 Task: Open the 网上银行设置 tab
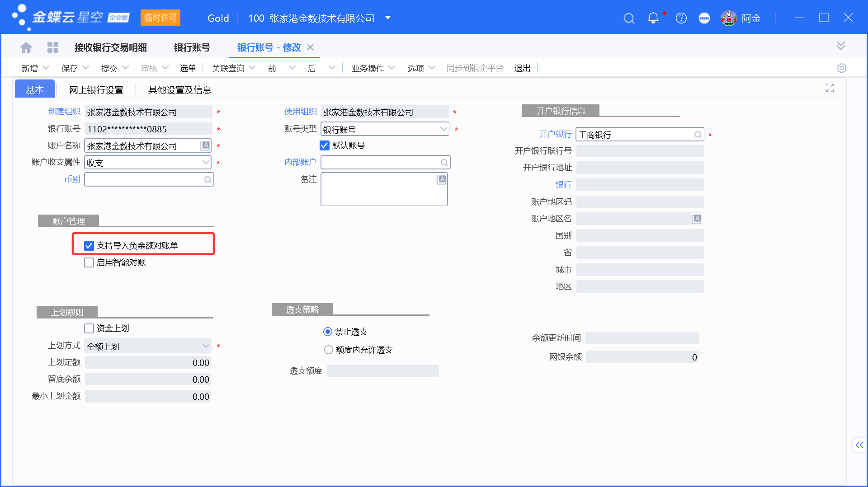(x=96, y=89)
